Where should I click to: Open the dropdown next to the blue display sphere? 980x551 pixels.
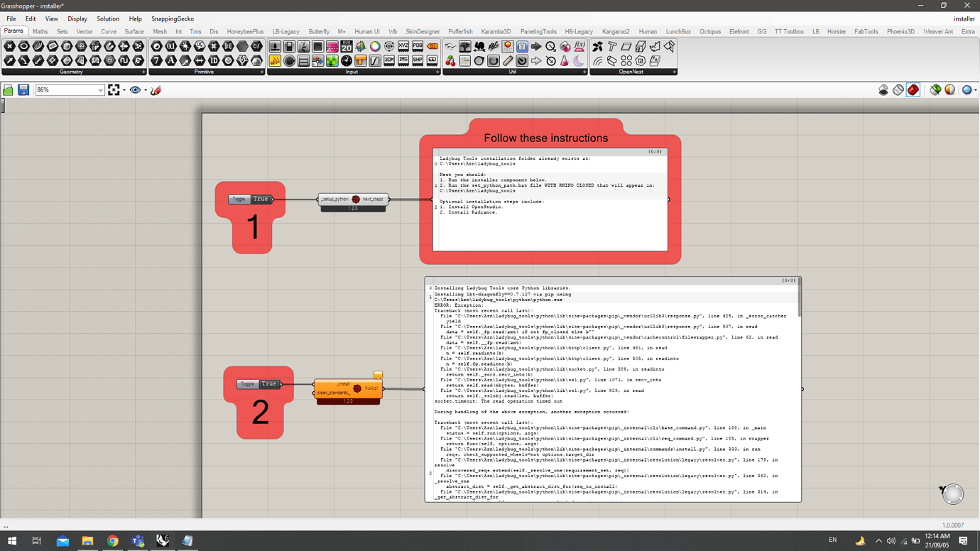[976, 89]
